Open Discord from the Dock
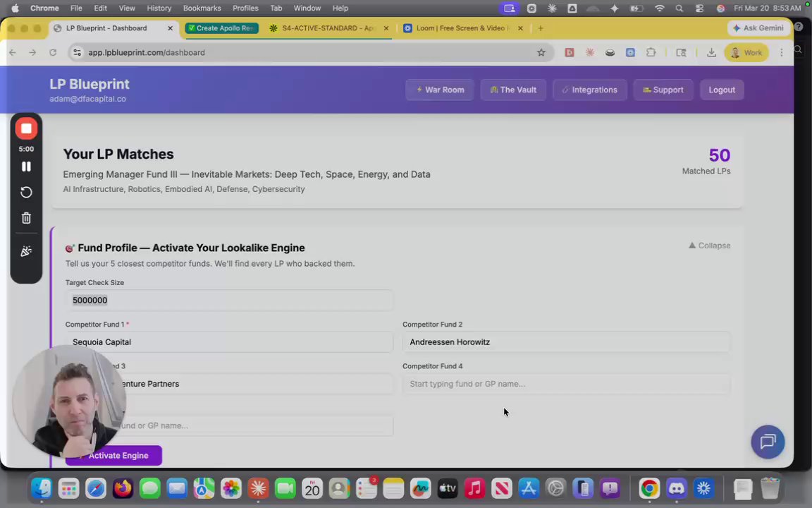 point(677,488)
